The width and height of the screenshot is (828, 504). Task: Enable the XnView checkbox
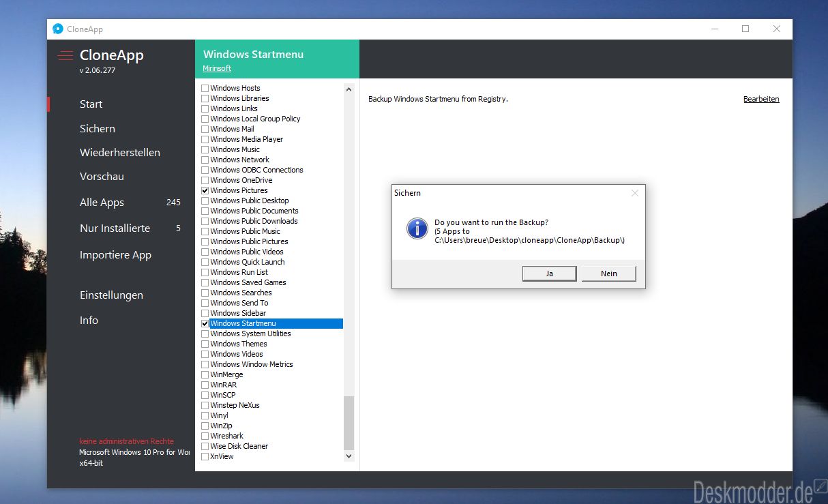point(205,456)
